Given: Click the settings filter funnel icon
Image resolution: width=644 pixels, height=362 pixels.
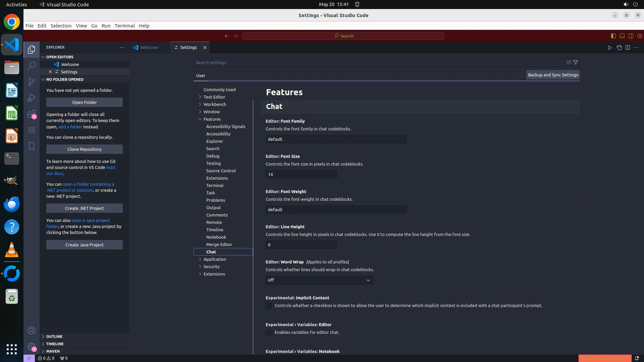Looking at the screenshot, I should 576,62.
